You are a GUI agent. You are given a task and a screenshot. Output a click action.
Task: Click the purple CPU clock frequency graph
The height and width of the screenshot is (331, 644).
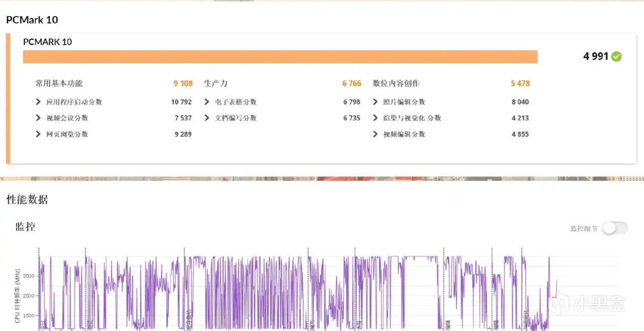pos(297,293)
